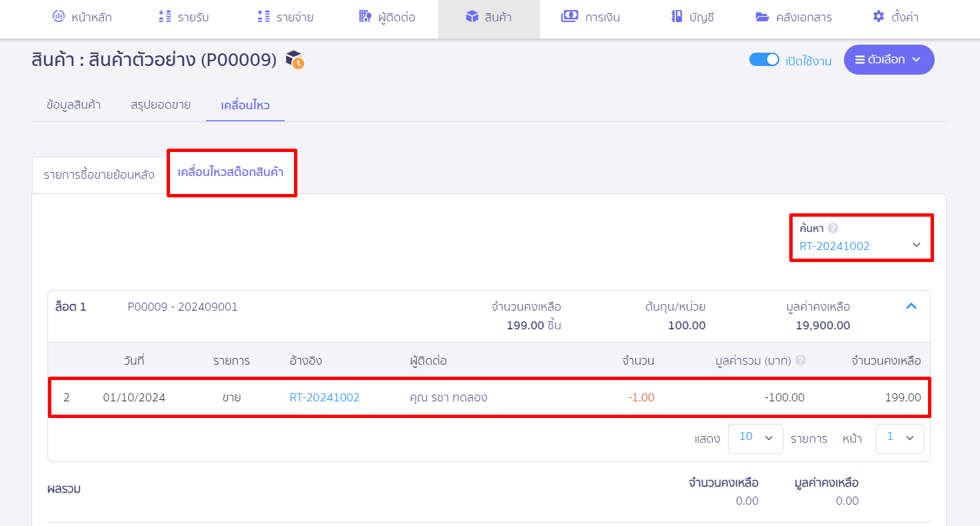Click the lot value 19,900.00
980x526 pixels.
click(823, 325)
